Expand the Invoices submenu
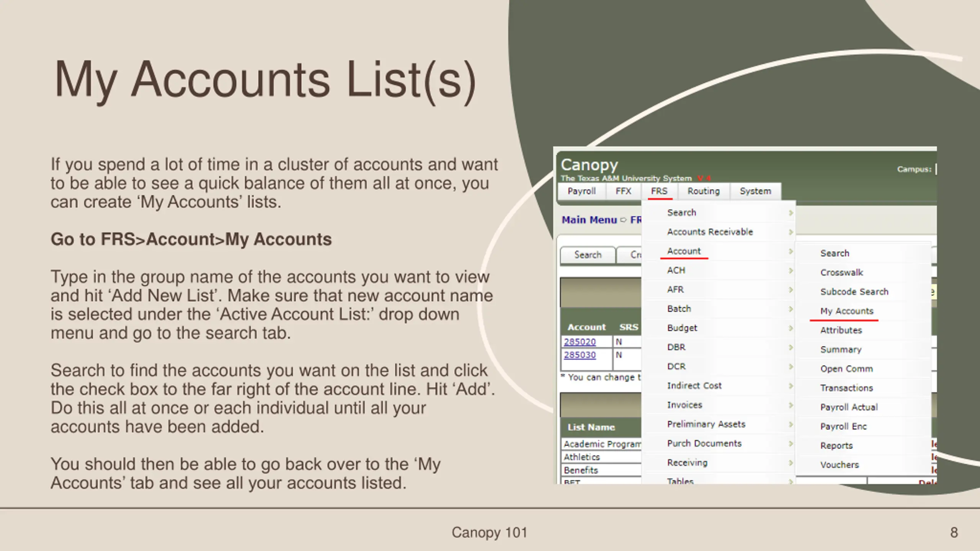 (x=719, y=405)
